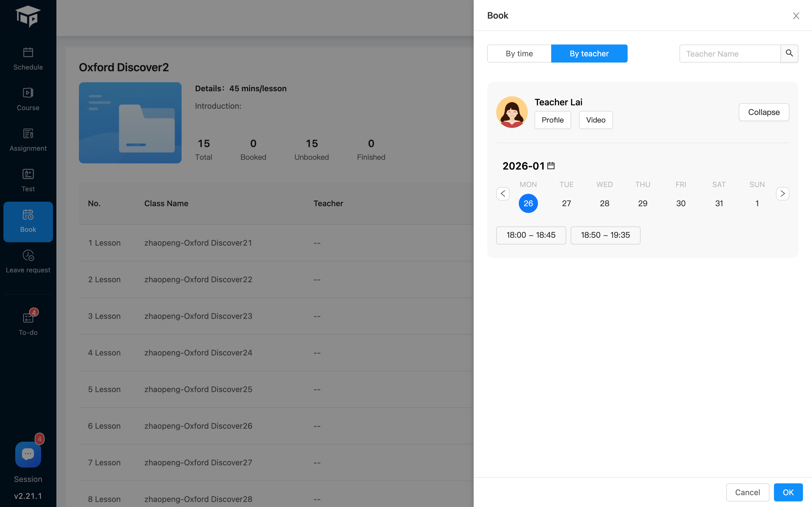Select the 18:00 – 18:45 time slot
This screenshot has height=507, width=812.
(x=531, y=235)
